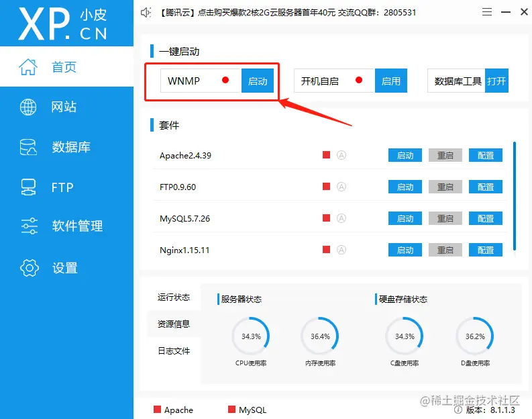Screen dimensions: 532x419
Task: Open the hamburger menu in title bar
Action: [487, 12]
